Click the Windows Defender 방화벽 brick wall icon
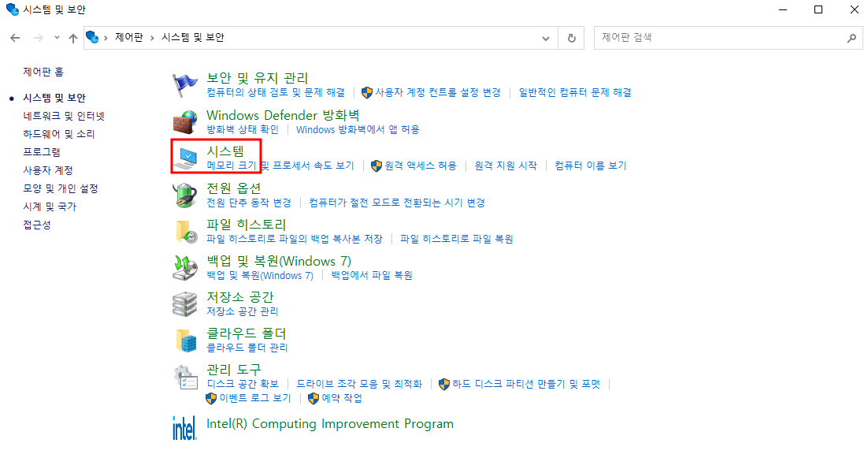The height and width of the screenshot is (469, 868). 184,122
